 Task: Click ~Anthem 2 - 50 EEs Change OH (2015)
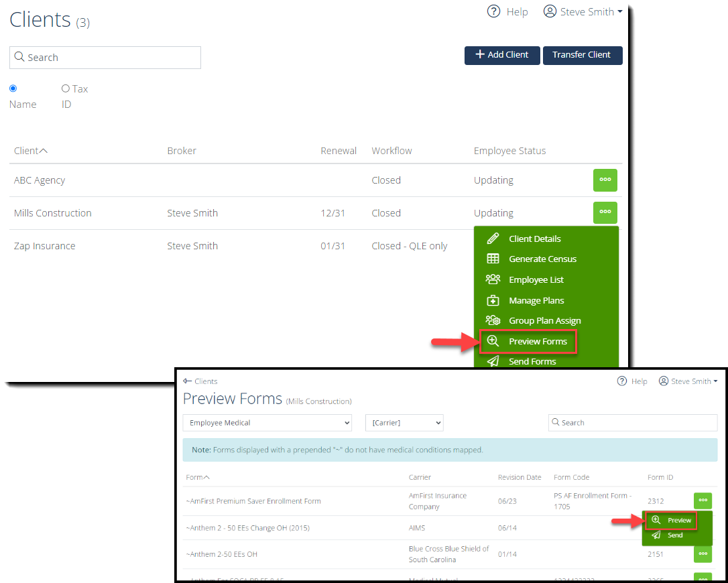coord(247,528)
